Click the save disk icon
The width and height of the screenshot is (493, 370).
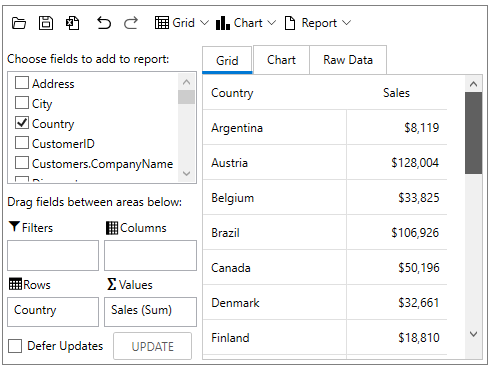46,23
